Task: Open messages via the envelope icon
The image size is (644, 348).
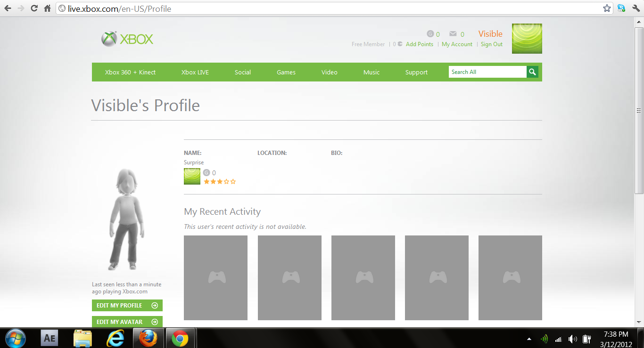Action: 453,34
